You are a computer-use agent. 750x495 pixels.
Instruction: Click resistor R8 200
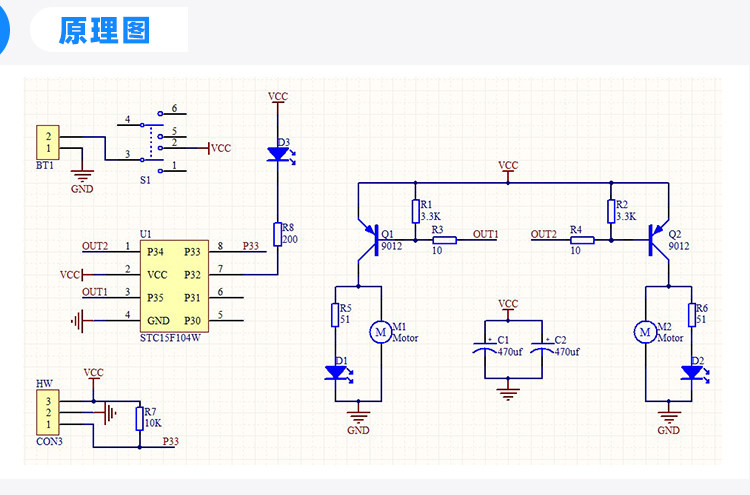[x=277, y=234]
